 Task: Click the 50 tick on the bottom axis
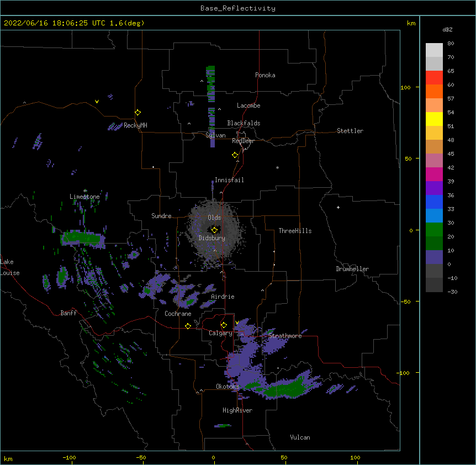click(x=283, y=457)
